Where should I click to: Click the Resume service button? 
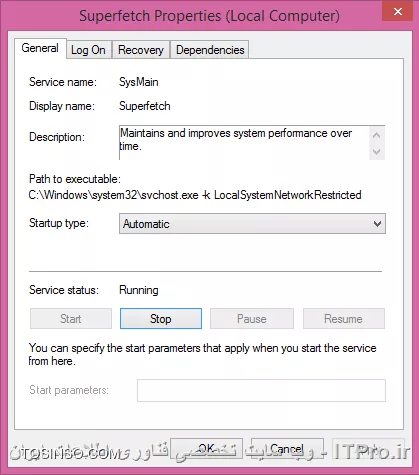click(344, 319)
